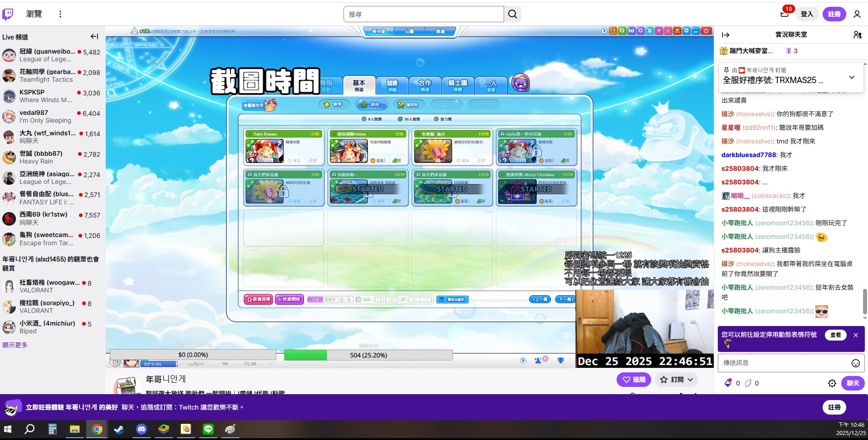Open the notifications inbox icon

pos(785,14)
